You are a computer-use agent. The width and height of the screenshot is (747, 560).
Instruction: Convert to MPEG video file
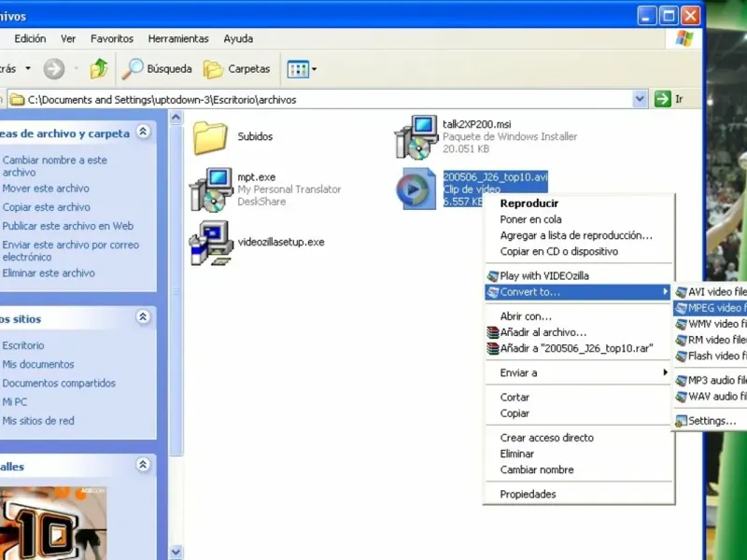click(711, 308)
